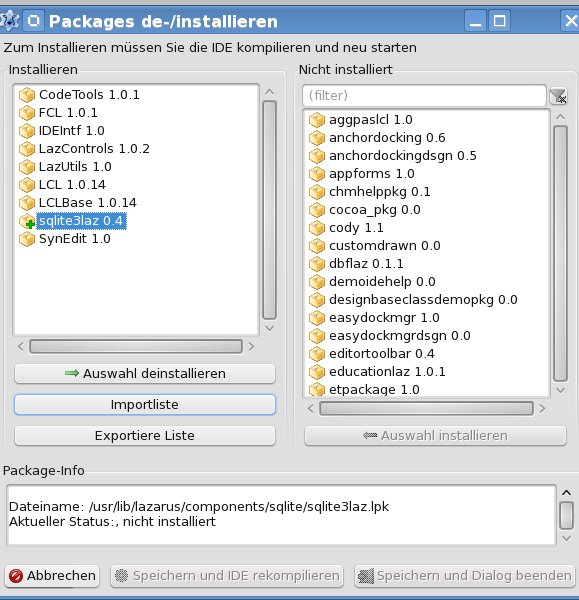Viewport: 579px width, 600px height.
Task: Click the CodeTools 1.0.1 package icon
Action: 27,95
